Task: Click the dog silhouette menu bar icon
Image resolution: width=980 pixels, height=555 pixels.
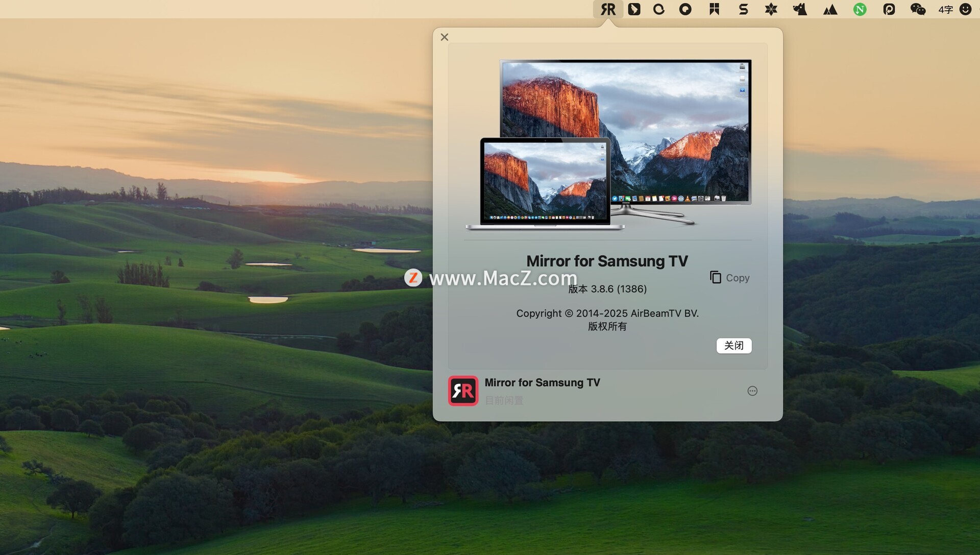Action: (800, 9)
